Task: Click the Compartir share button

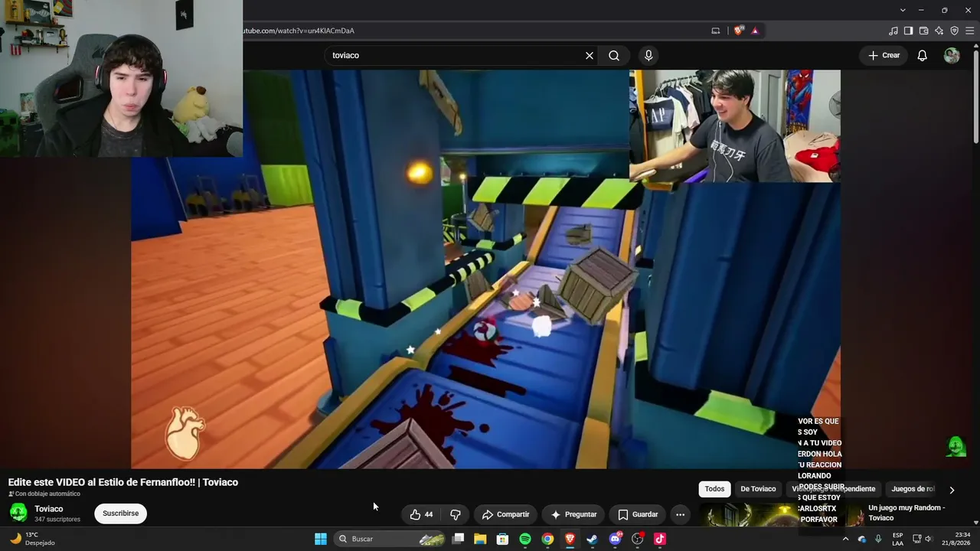Action: click(505, 514)
